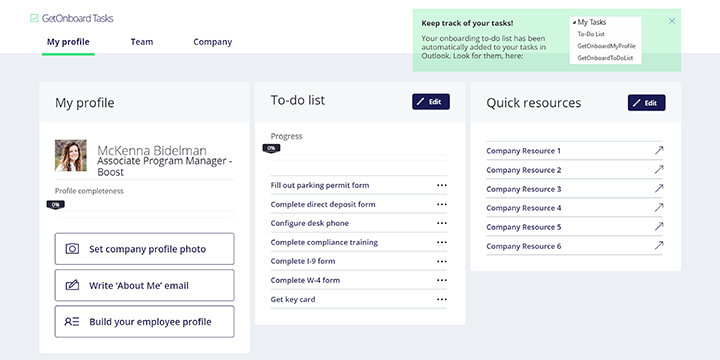
Task: Open options menu for Configure desk phone
Action: click(442, 223)
